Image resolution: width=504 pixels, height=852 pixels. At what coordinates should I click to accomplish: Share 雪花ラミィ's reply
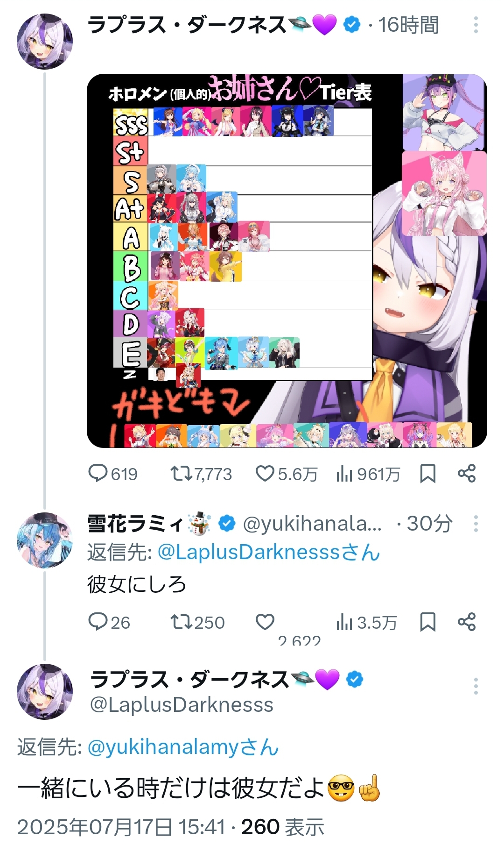(467, 622)
